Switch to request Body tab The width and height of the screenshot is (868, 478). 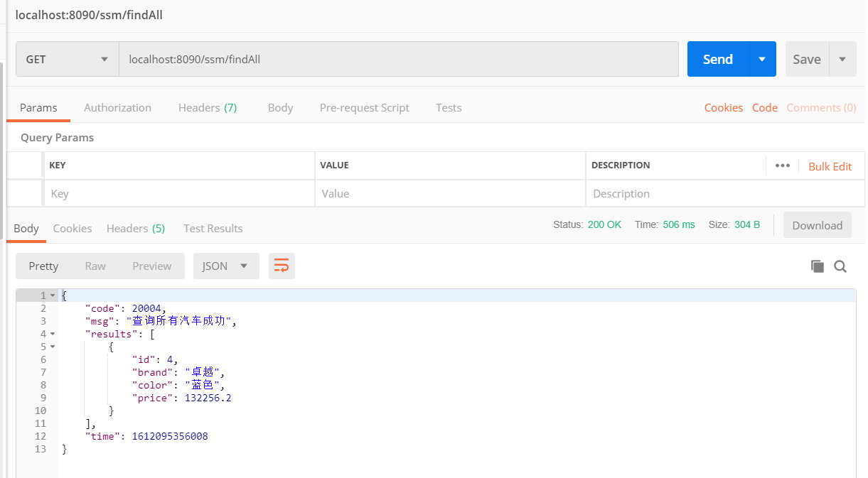[x=280, y=107]
